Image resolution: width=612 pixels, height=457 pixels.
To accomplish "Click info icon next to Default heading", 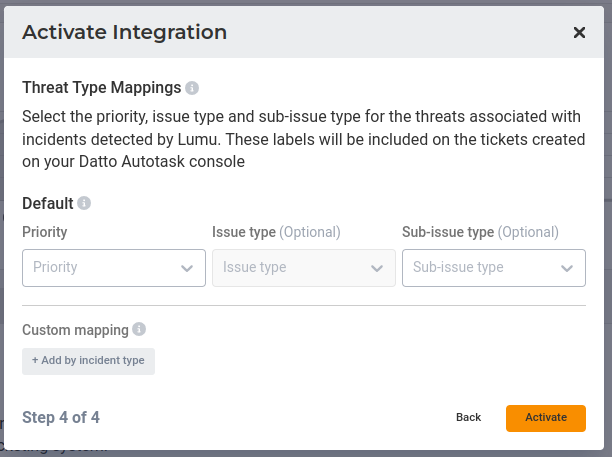I will pos(84,203).
